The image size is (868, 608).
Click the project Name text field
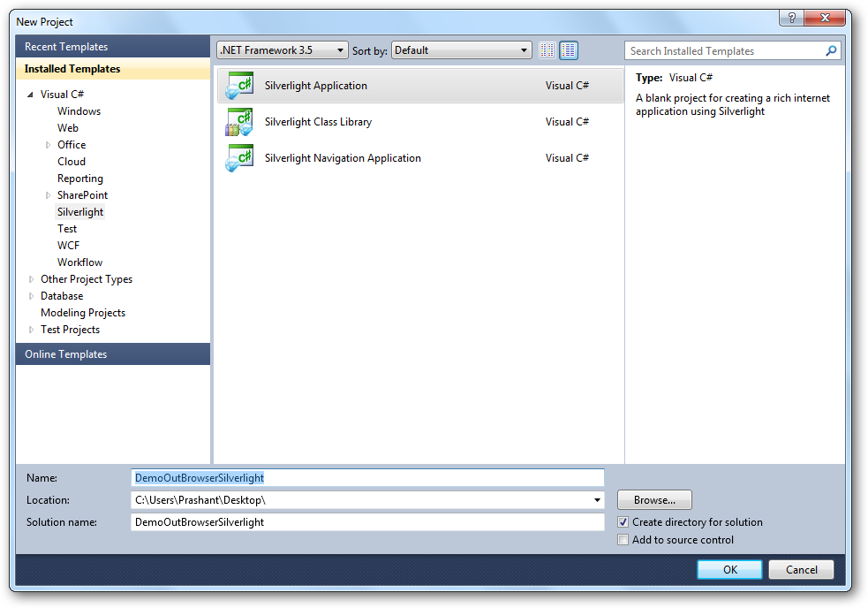tap(367, 478)
